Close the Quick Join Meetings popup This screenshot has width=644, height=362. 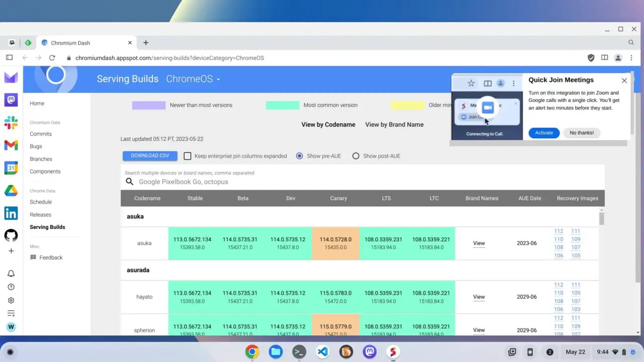click(x=624, y=80)
